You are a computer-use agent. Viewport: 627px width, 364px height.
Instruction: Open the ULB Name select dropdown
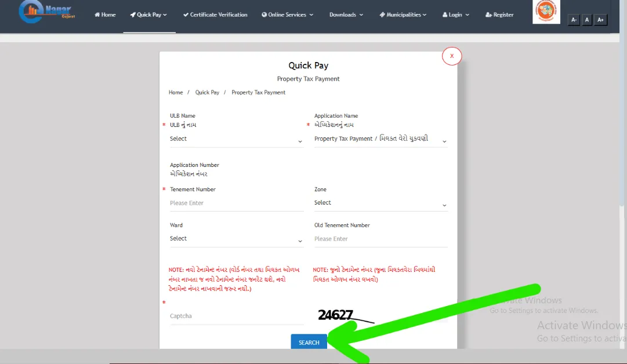236,139
